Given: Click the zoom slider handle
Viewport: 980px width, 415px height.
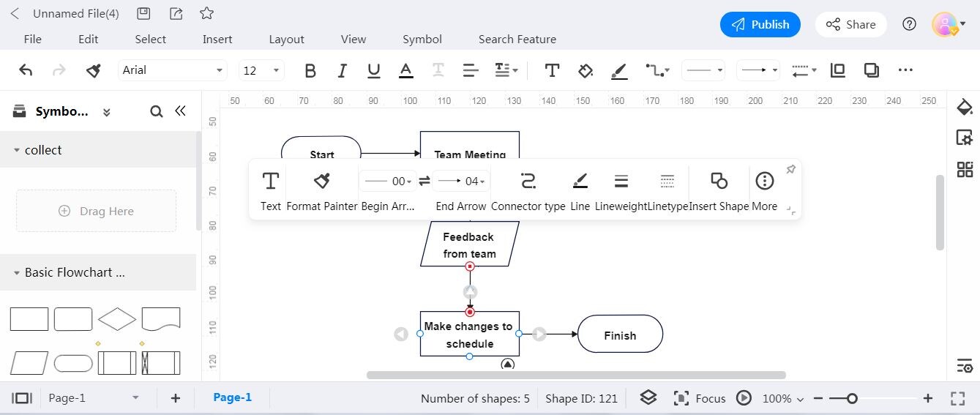Looking at the screenshot, I should [x=852, y=398].
